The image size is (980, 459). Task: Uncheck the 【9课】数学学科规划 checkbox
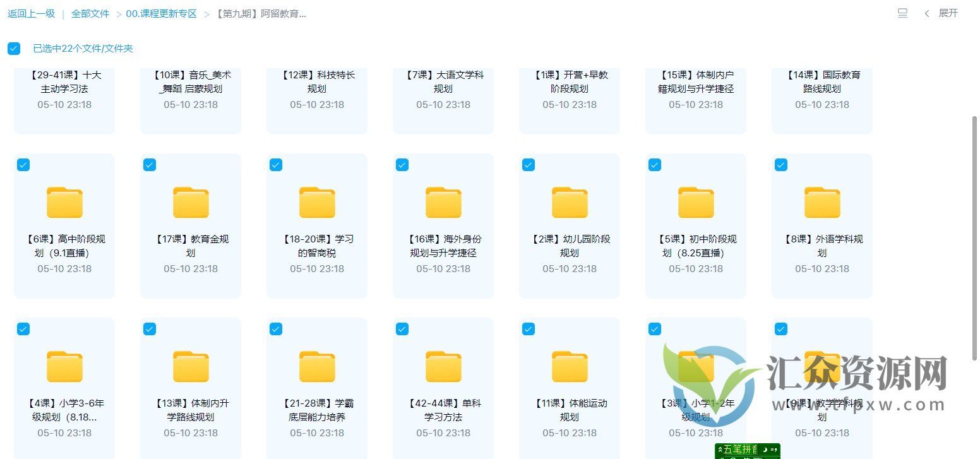[781, 329]
